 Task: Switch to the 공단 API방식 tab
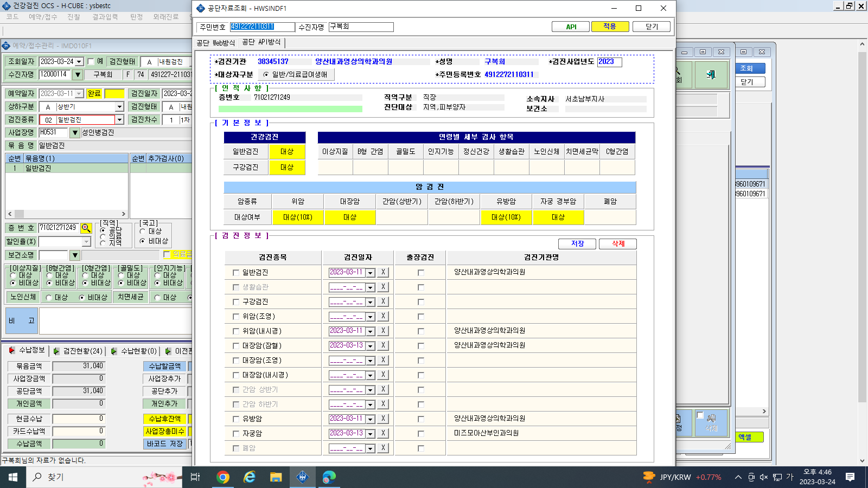point(261,42)
